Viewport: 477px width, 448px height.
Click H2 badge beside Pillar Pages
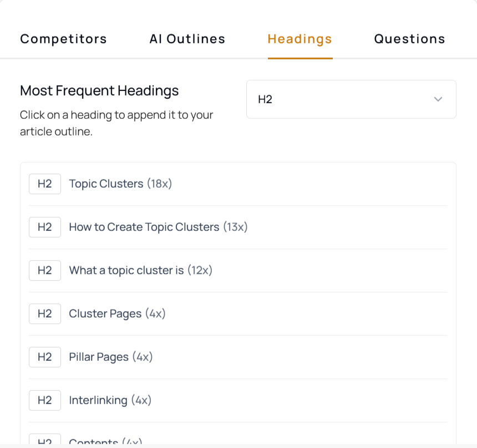45,357
